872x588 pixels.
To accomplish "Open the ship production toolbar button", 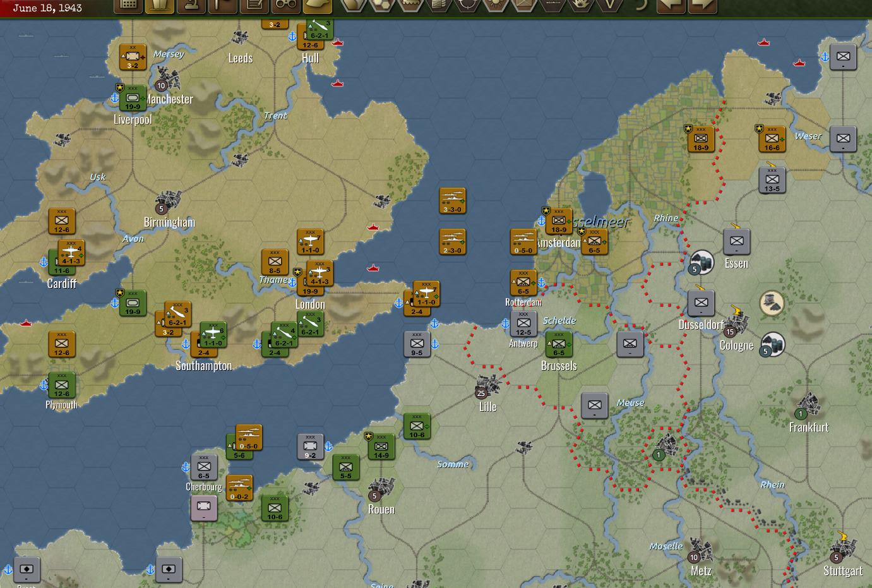I will point(160,6).
